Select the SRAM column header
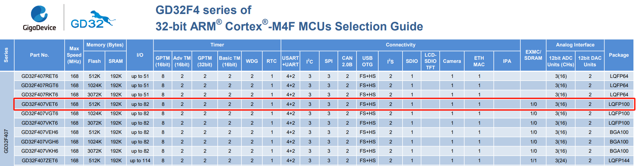644x166 pixels. [116, 61]
